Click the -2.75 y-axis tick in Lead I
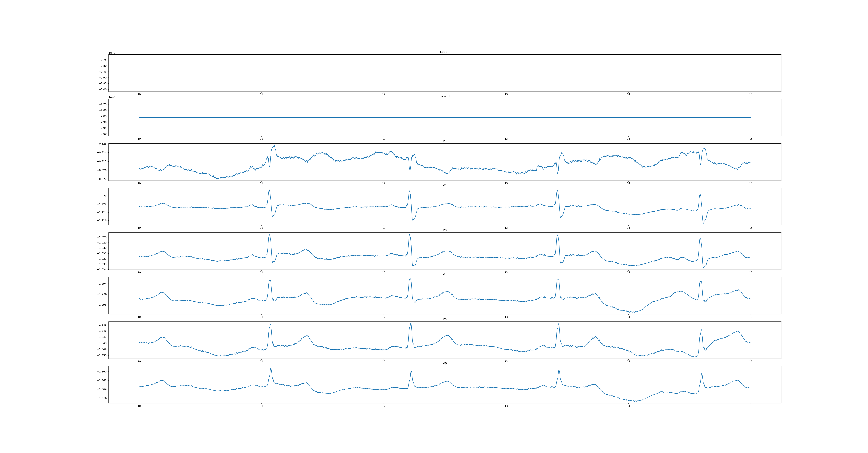868x453 pixels. tap(102, 60)
